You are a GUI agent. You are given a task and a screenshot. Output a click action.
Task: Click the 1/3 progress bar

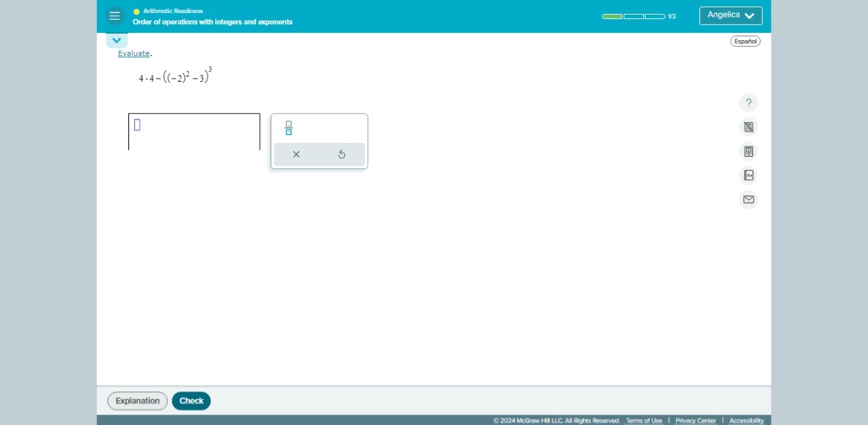(x=632, y=15)
